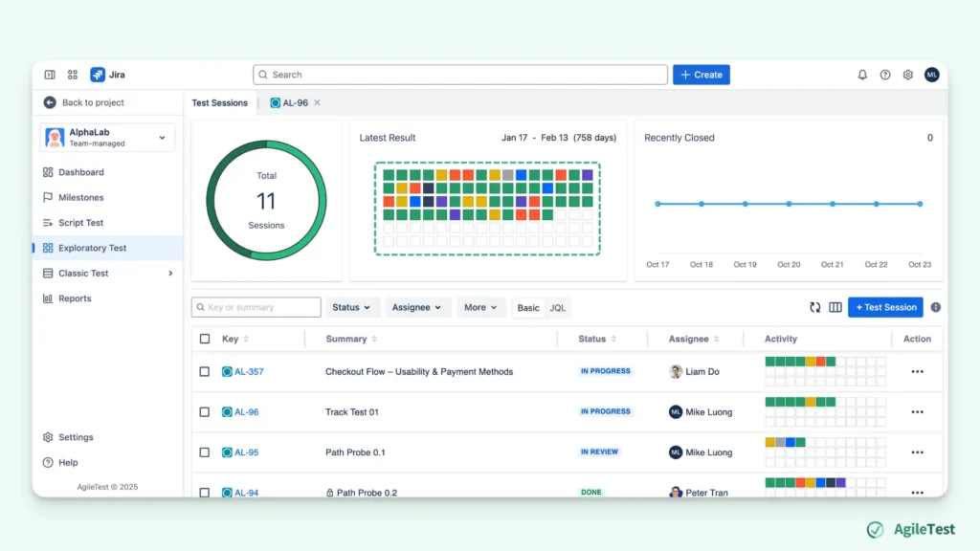980x551 pixels.
Task: Switch to the AL-96 tab
Action: [x=295, y=103]
